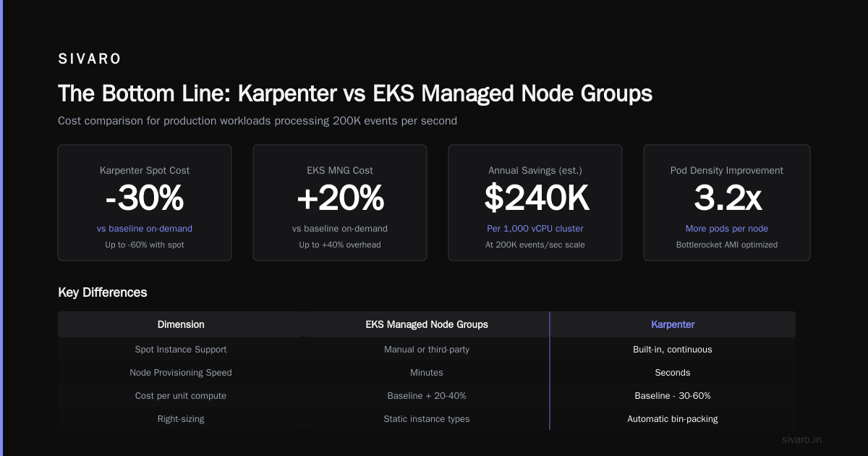Click the Node Provisioning Speed row

427,373
